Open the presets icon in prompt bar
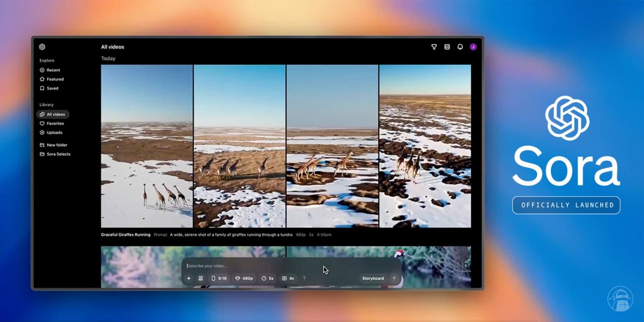This screenshot has height=322, width=644. tap(201, 278)
